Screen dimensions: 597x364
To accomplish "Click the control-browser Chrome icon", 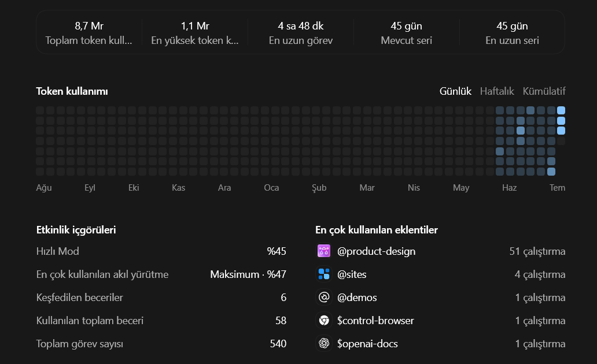I will pos(324,321).
